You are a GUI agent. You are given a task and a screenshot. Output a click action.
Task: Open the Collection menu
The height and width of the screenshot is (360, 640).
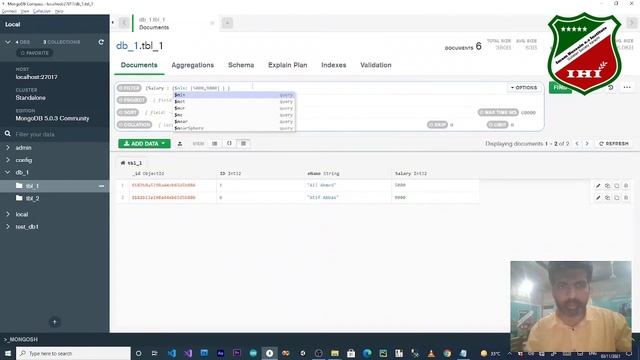click(x=42, y=11)
